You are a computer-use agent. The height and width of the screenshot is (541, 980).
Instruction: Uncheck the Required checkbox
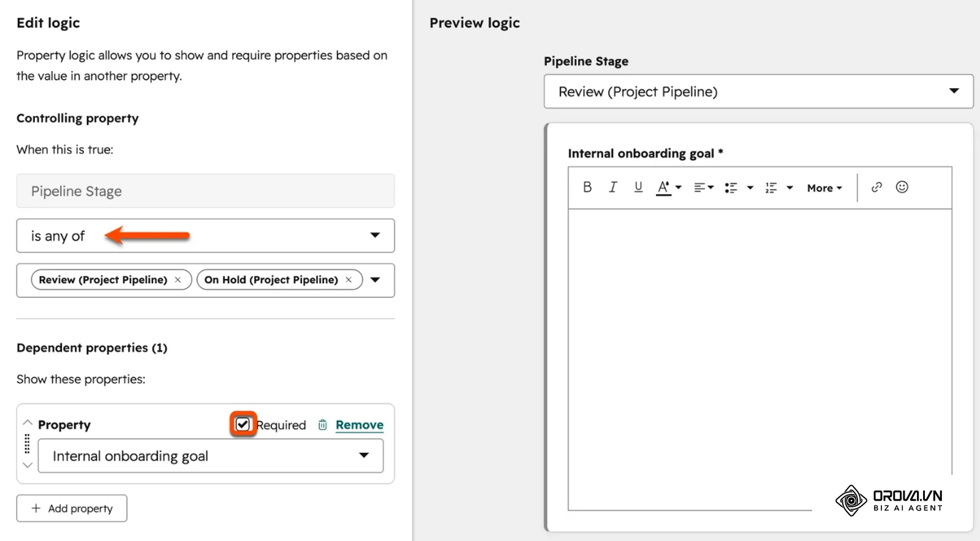coord(243,424)
